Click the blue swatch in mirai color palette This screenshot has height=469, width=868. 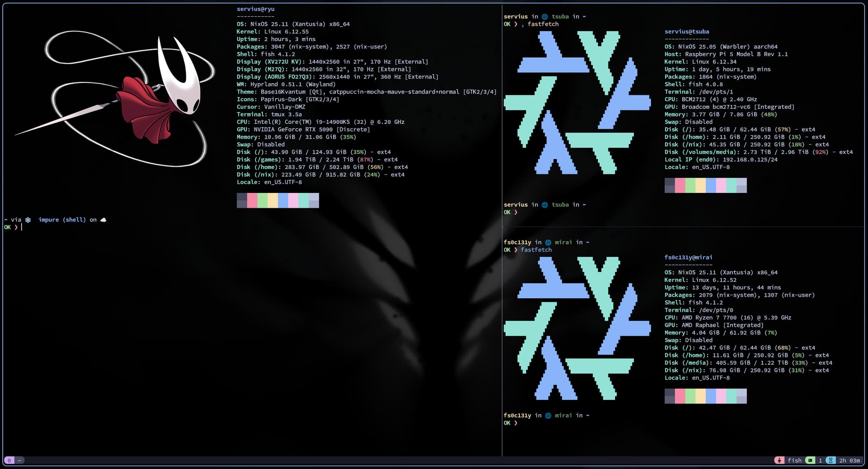[x=711, y=396]
